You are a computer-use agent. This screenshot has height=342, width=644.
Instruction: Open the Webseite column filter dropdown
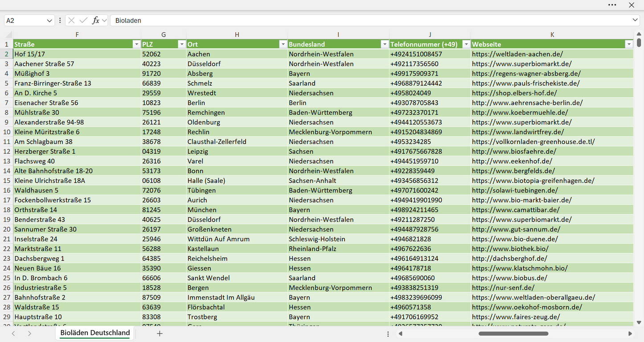tap(629, 44)
